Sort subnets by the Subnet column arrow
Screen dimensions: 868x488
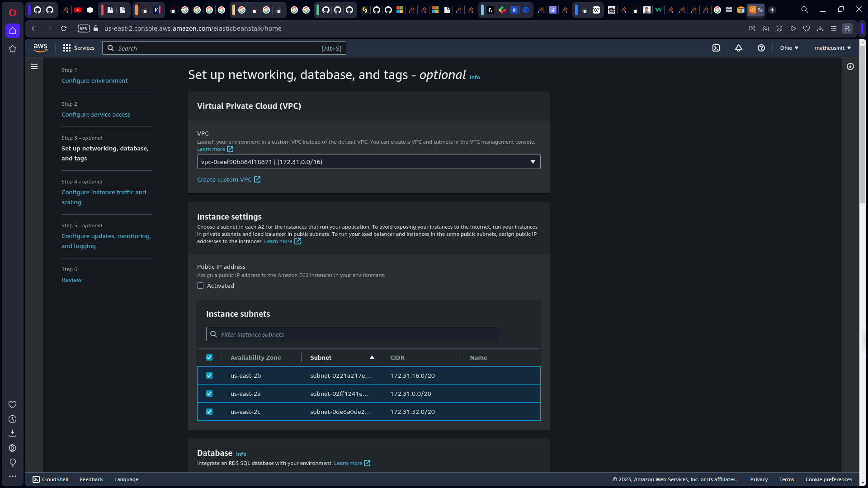coord(372,357)
